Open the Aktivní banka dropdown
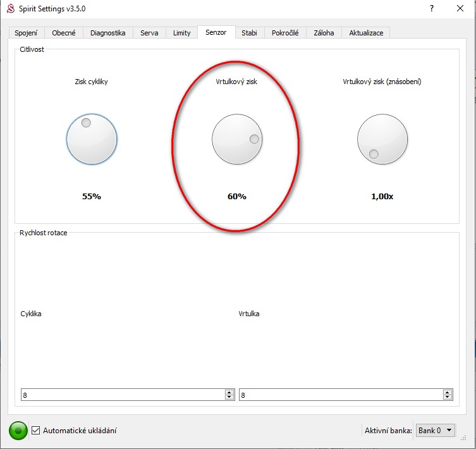This screenshot has width=476, height=449. [x=436, y=431]
